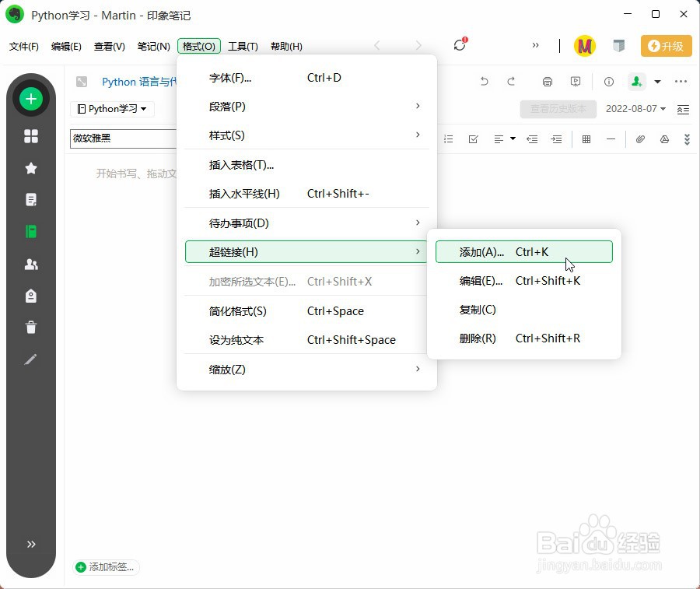Image resolution: width=700 pixels, height=589 pixels.
Task: Click the Google Drive icon
Action: tap(664, 139)
